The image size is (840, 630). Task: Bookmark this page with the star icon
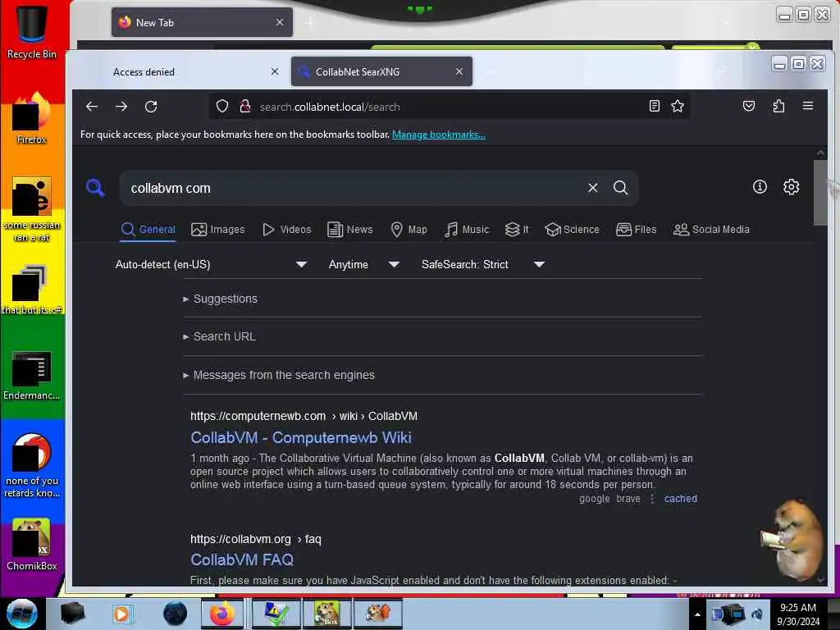pos(678,106)
